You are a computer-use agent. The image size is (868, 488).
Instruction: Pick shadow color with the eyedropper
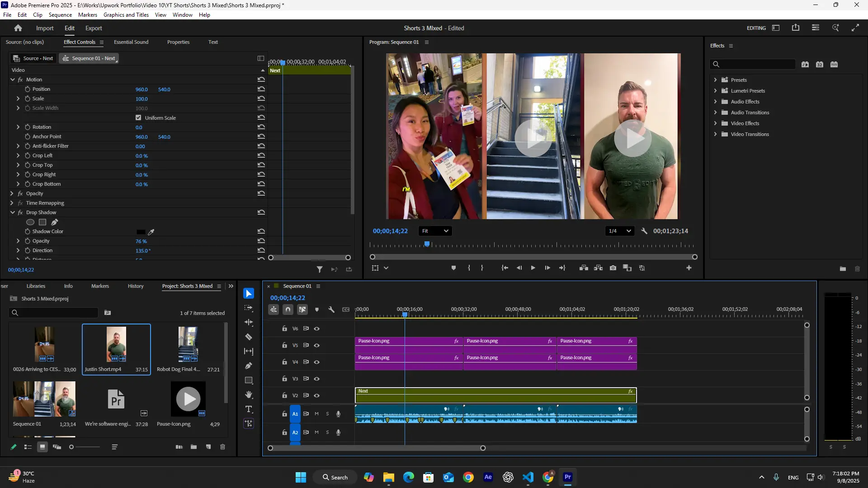tap(151, 232)
